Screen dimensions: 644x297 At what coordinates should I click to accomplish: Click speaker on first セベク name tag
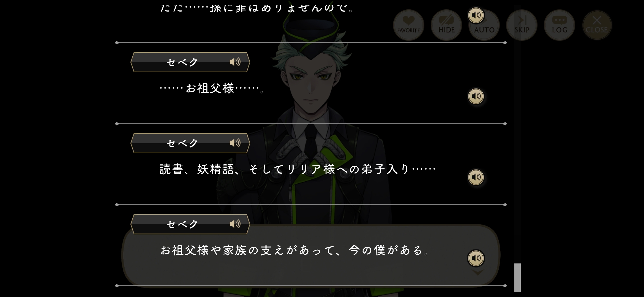(235, 62)
